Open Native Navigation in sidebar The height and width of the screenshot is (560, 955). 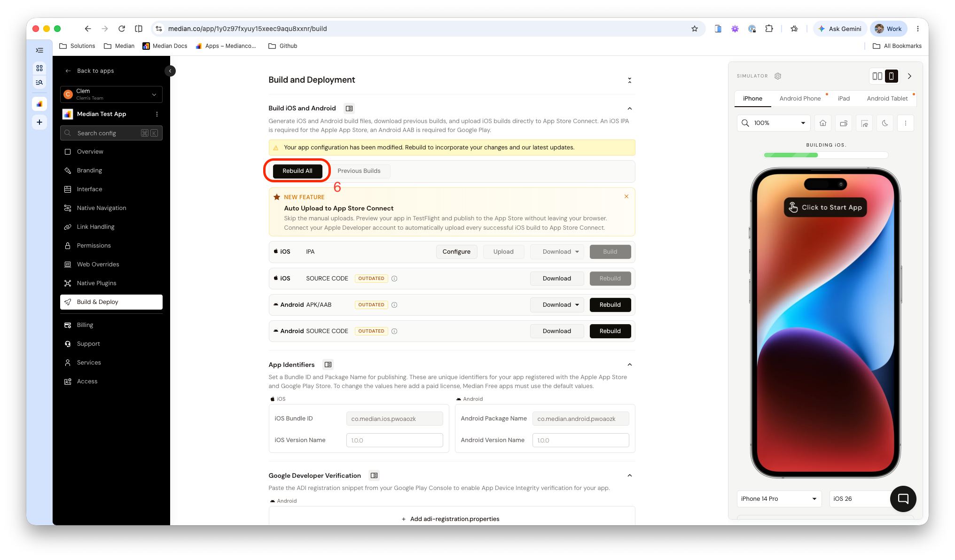click(111, 208)
